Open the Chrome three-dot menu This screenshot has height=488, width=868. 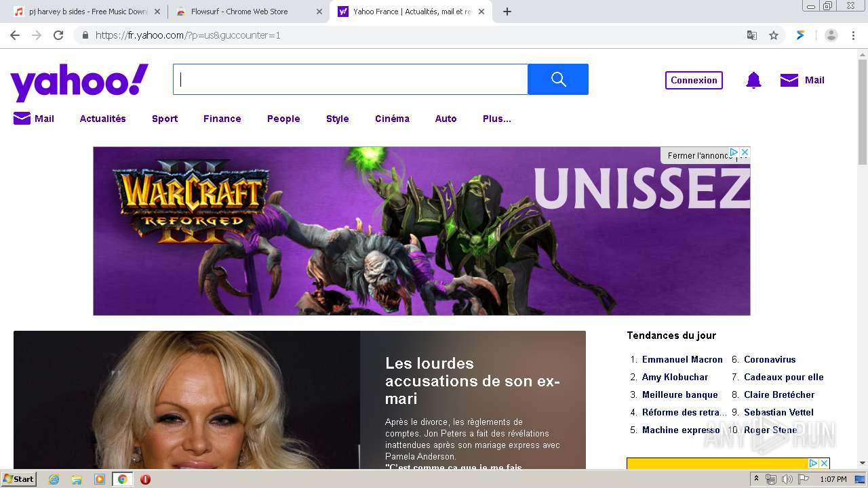point(853,35)
